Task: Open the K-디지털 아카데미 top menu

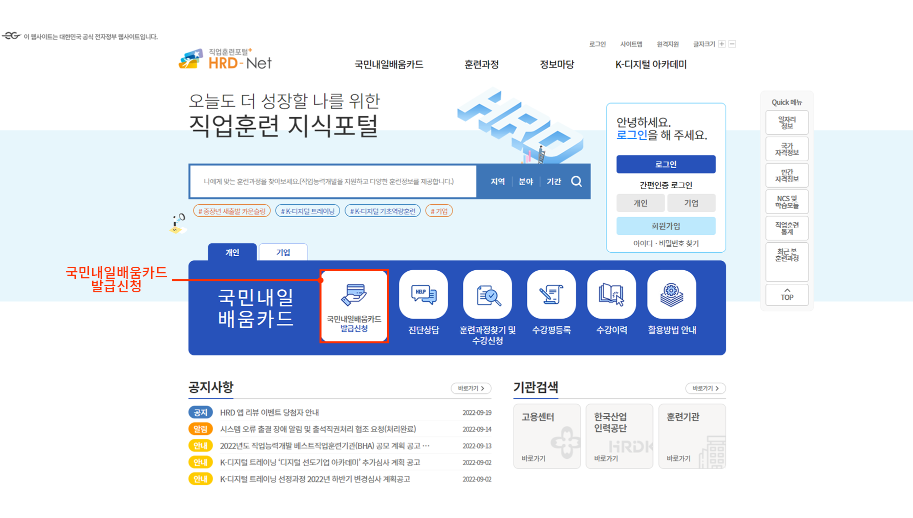Action: [x=651, y=65]
